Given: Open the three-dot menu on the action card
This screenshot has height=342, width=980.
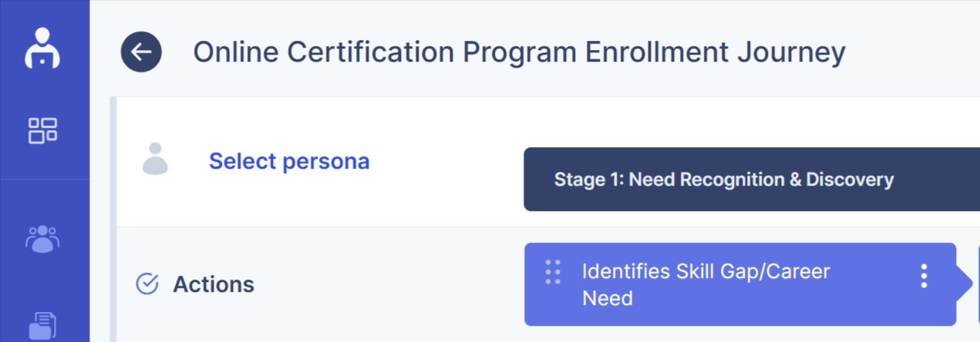Looking at the screenshot, I should tap(924, 276).
